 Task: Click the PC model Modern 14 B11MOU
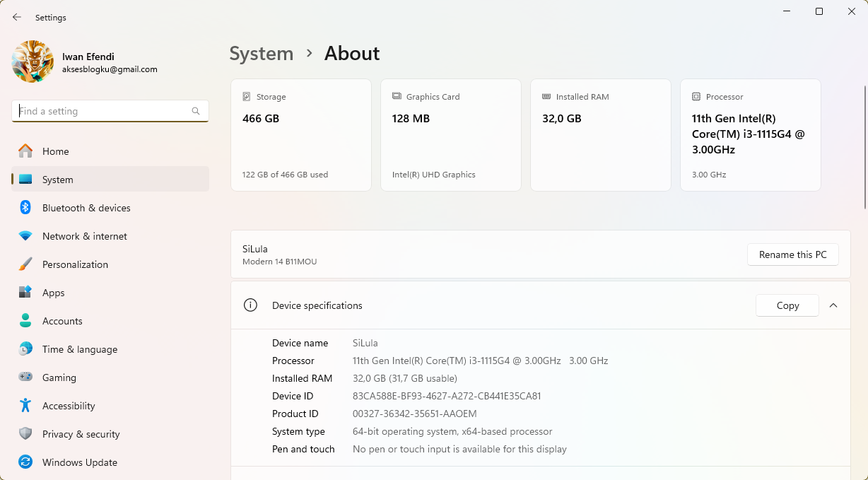pos(280,262)
